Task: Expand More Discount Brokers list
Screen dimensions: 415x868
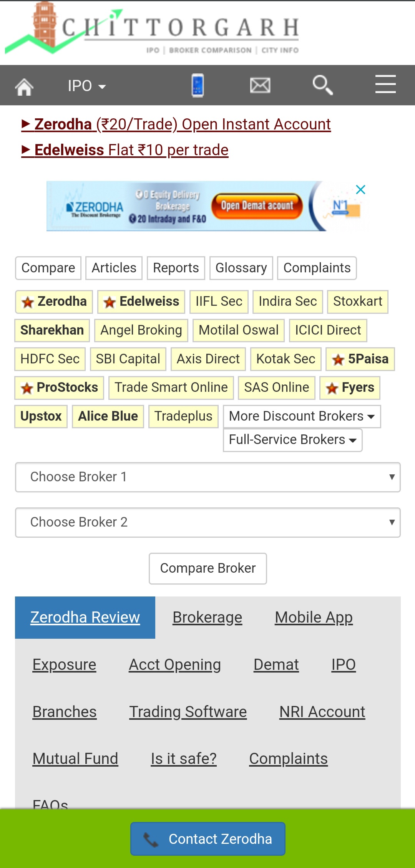Action: click(302, 416)
